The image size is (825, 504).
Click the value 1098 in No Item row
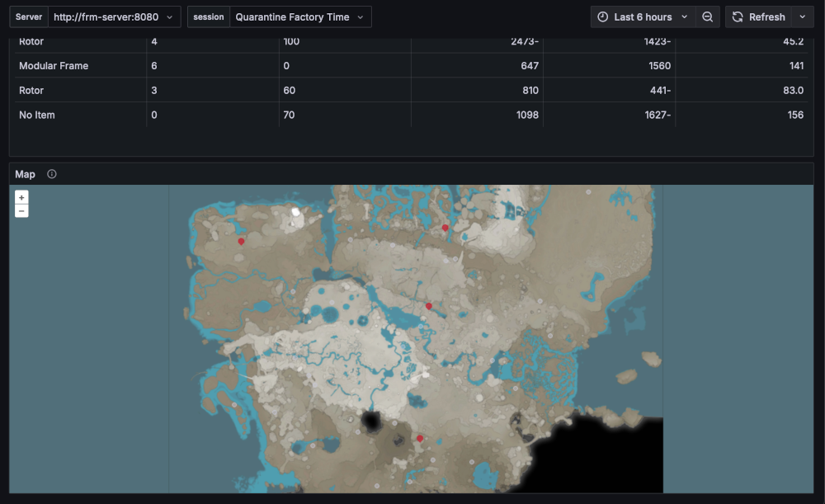527,115
